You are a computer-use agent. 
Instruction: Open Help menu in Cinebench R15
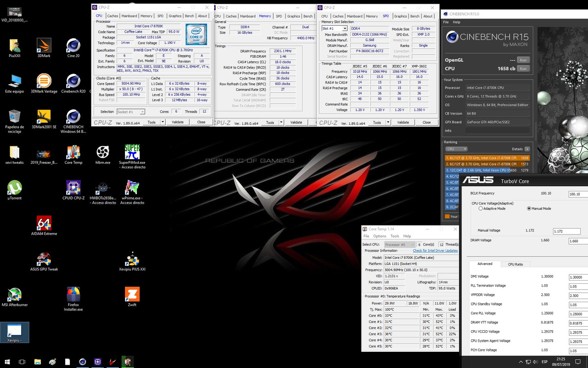coord(456,22)
